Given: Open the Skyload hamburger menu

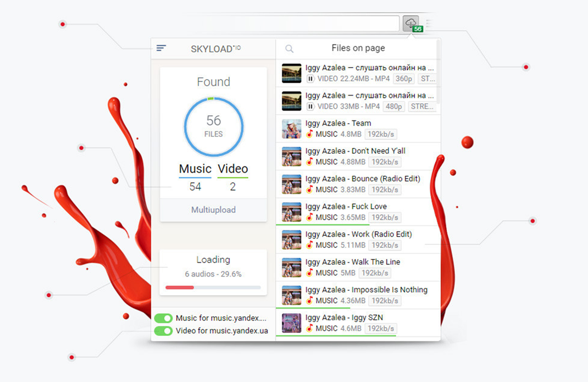Looking at the screenshot, I should pyautogui.click(x=161, y=48).
